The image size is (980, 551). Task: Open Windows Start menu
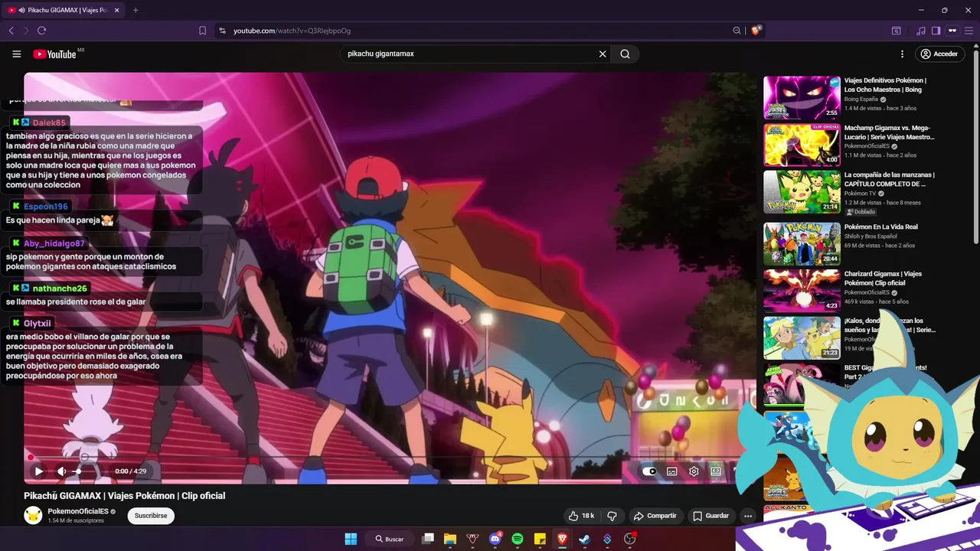tap(351, 539)
